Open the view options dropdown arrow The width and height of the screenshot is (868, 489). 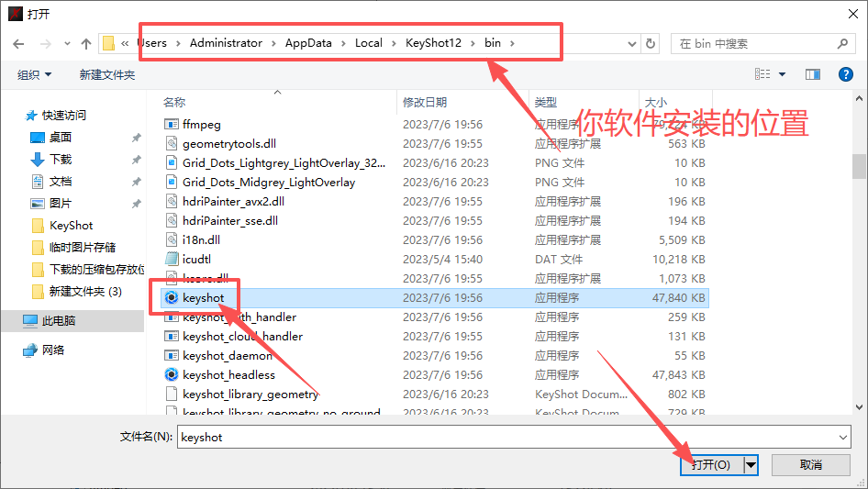coord(782,74)
